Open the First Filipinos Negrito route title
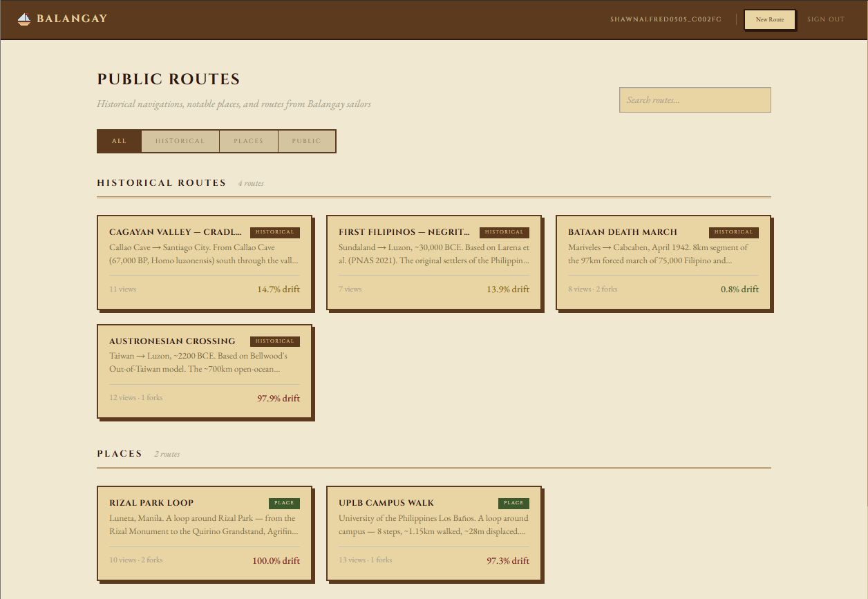This screenshot has height=599, width=868. [404, 232]
